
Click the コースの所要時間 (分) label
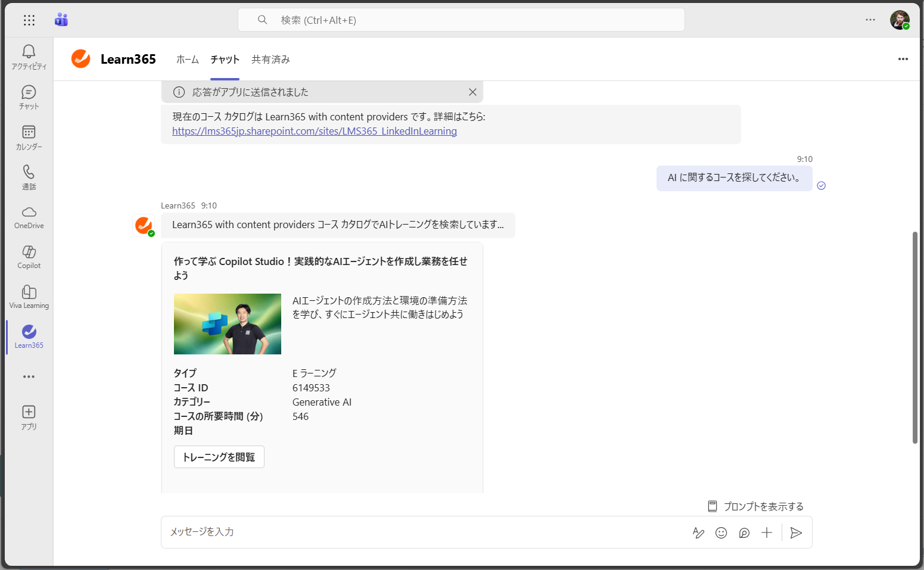[218, 416]
